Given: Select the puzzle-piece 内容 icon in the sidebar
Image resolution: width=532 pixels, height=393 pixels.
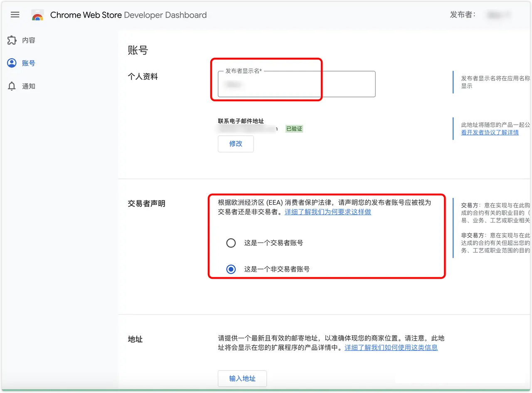Looking at the screenshot, I should tap(12, 40).
